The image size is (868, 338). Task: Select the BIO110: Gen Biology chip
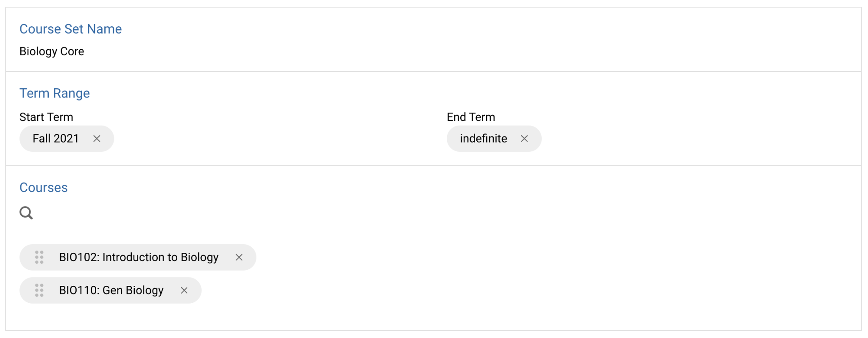[x=111, y=291]
